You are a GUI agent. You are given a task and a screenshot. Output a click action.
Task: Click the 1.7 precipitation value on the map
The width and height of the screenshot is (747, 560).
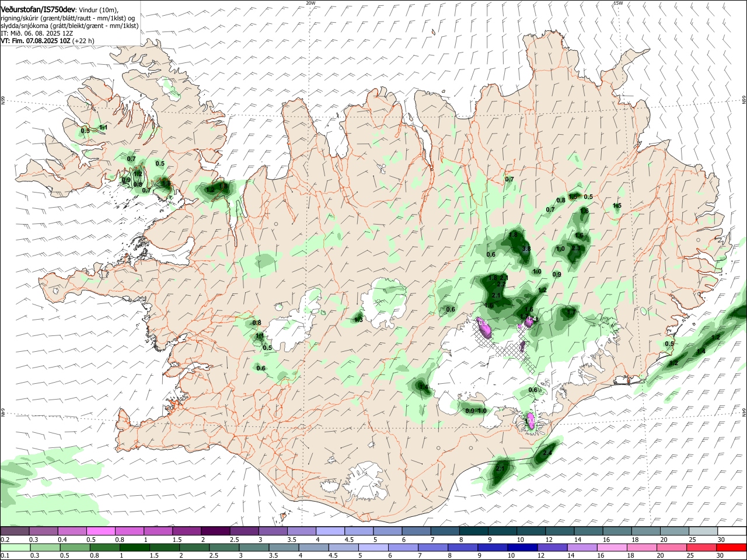571,313
